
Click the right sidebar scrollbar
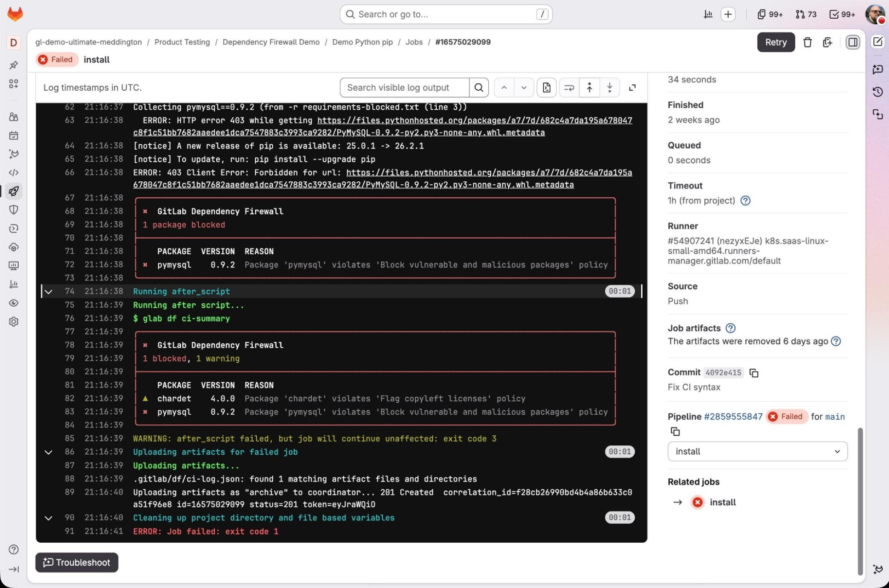tap(860, 501)
